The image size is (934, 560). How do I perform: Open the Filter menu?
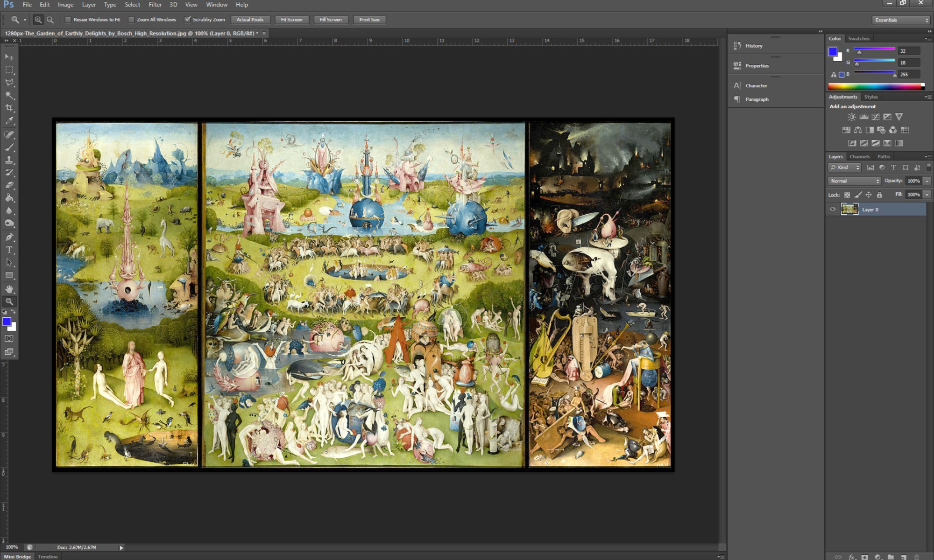point(155,5)
